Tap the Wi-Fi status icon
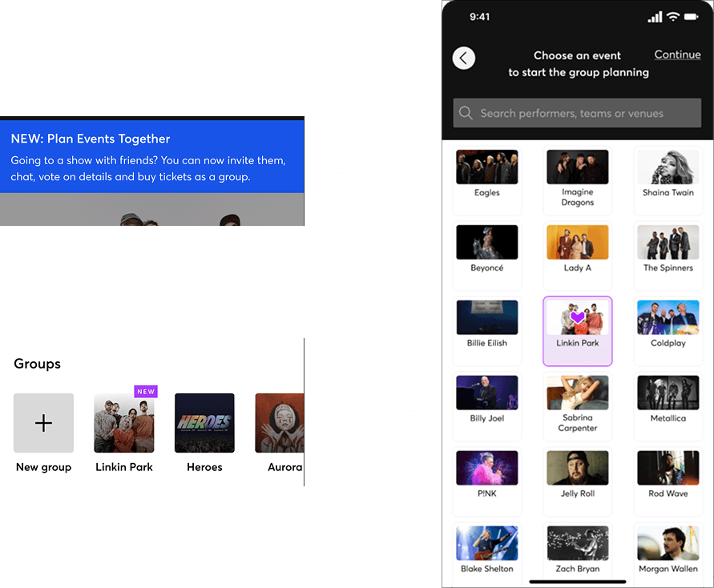714x588 pixels. tap(673, 17)
